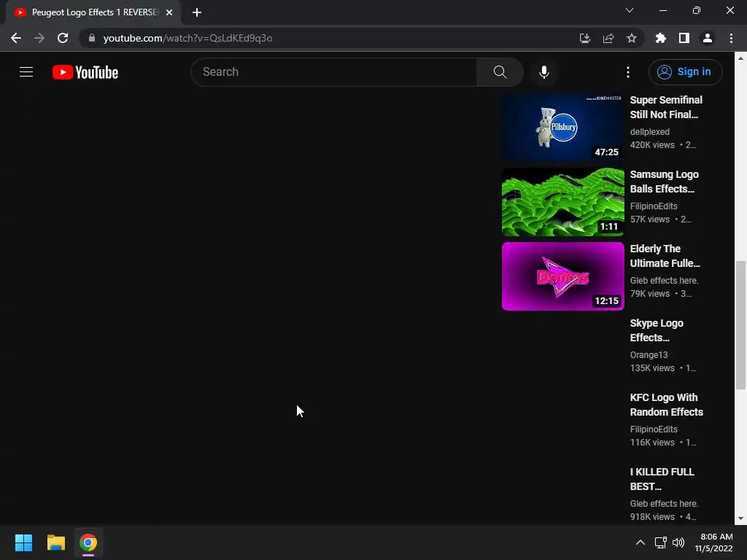Open the YouTube hamburger guide menu
This screenshot has width=747, height=560.
coord(26,72)
